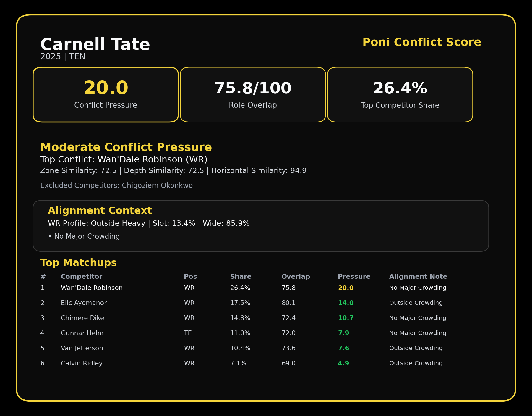Click pressure "20.0" in Wan'Dale Robinson's row
The image size is (532, 416).
346,288
